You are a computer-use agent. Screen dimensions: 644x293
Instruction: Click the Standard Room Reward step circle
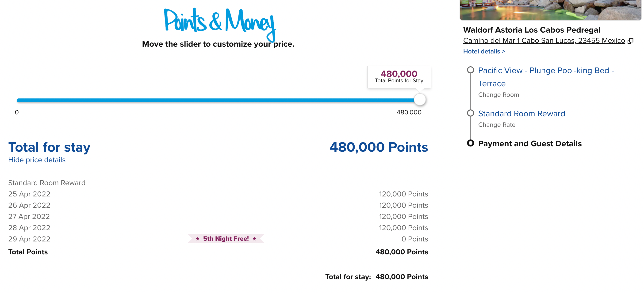click(x=471, y=113)
